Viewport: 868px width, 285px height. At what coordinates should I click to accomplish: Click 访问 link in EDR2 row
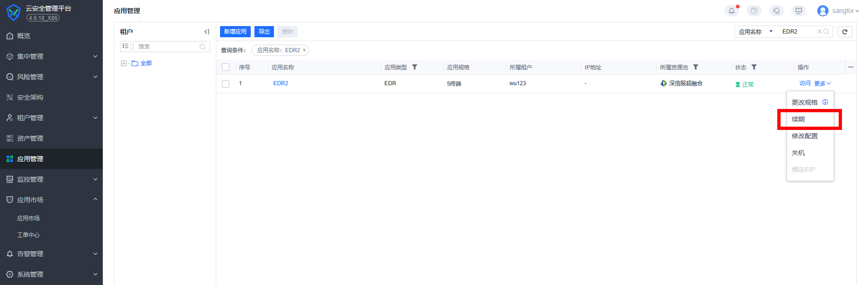[x=805, y=83]
